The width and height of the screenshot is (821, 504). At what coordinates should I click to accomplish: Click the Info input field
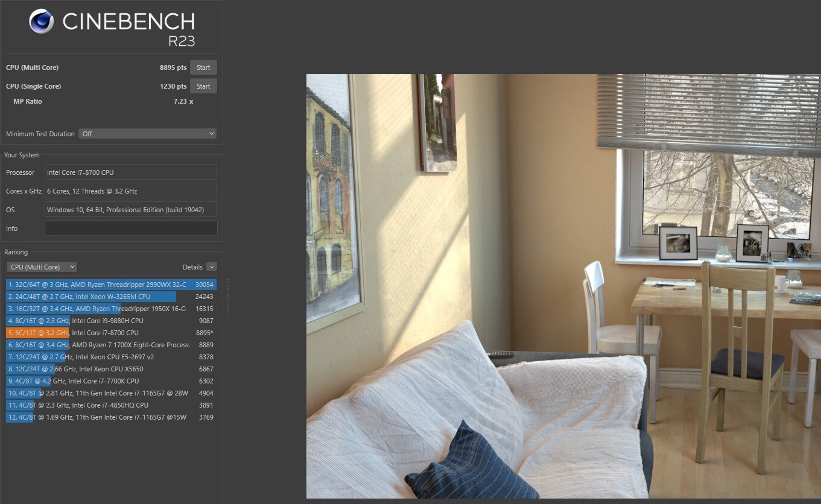click(131, 228)
